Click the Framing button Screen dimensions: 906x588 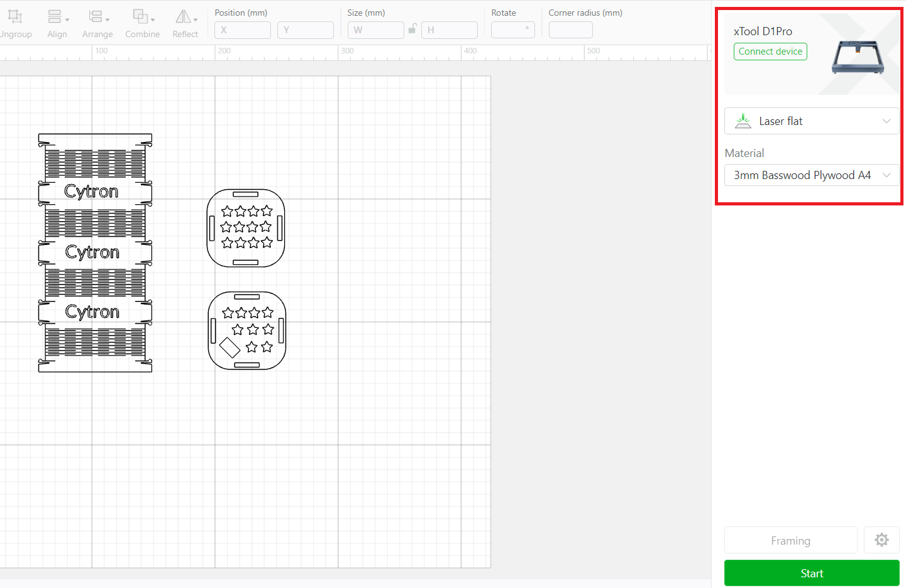pos(791,540)
